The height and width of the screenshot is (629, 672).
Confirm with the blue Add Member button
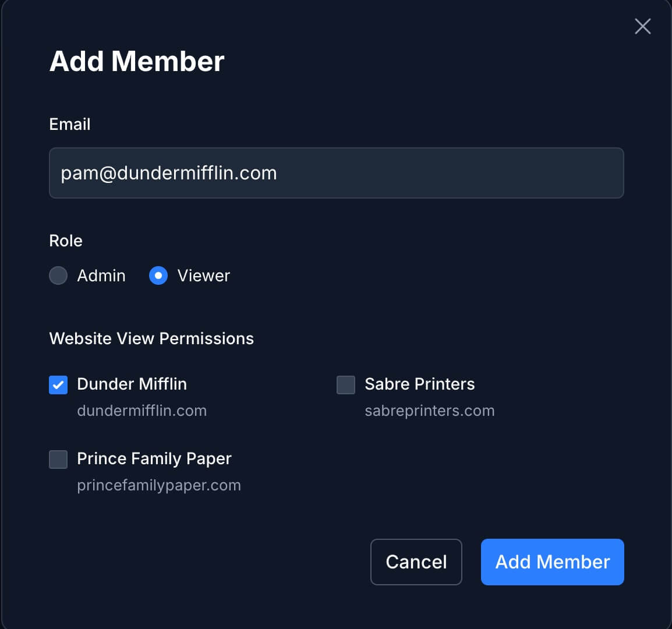(552, 561)
